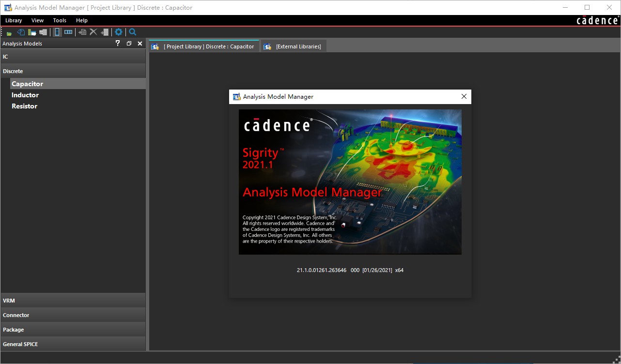Viewport: 621px width, 364px height.
Task: Close the Analysis Model Manager splash dialog
Action: tap(464, 96)
